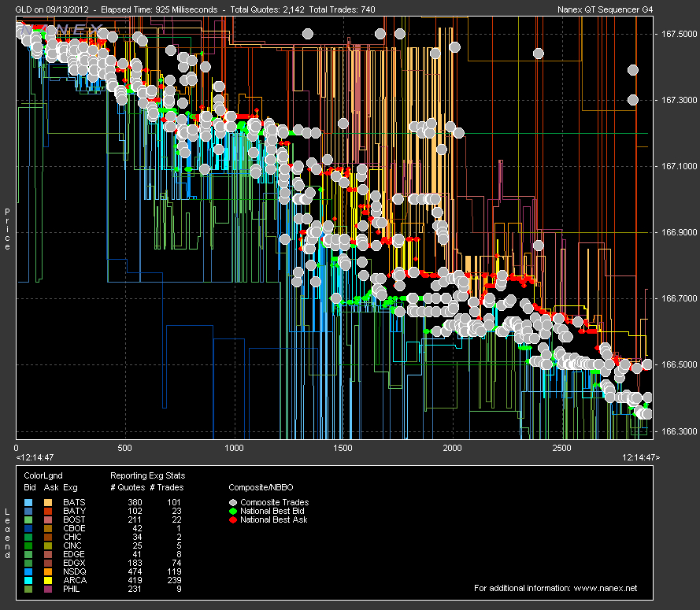Viewport: 700px width, 610px height.
Task: Select the CBOE bid color swatch
Action: [x=28, y=528]
